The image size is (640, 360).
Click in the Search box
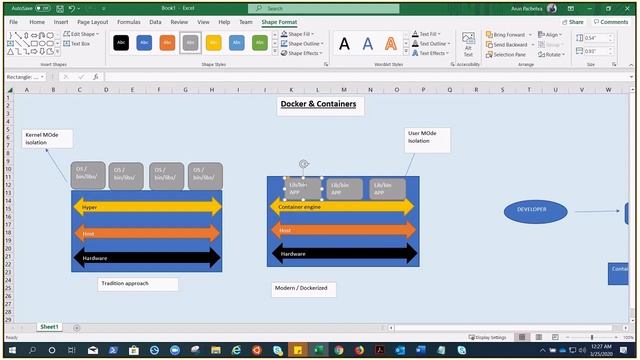323,8
